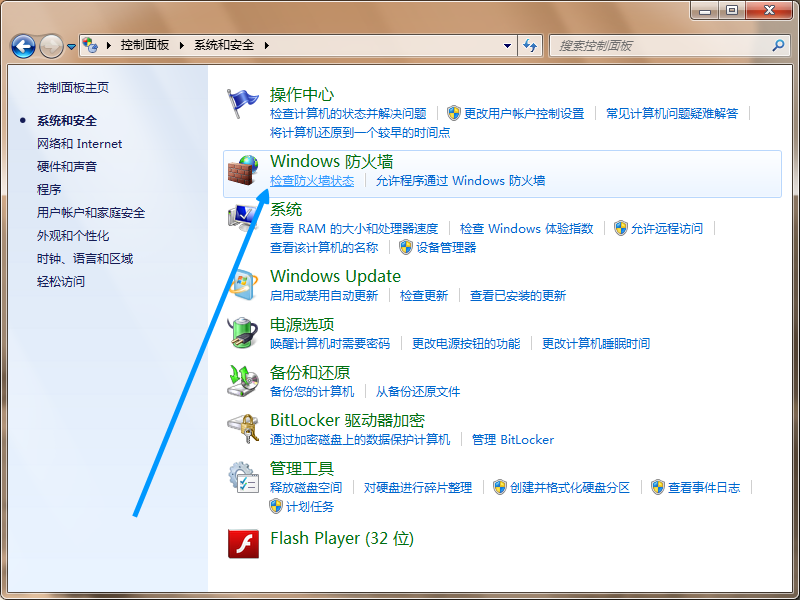Open 更改电源按钮的功能 link

tap(466, 343)
